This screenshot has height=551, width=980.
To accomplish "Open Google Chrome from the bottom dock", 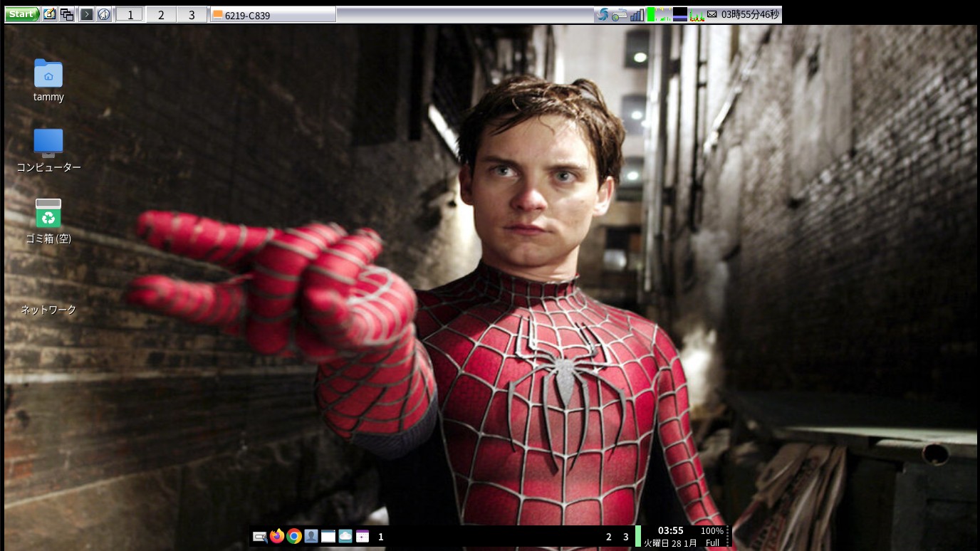I will (294, 536).
